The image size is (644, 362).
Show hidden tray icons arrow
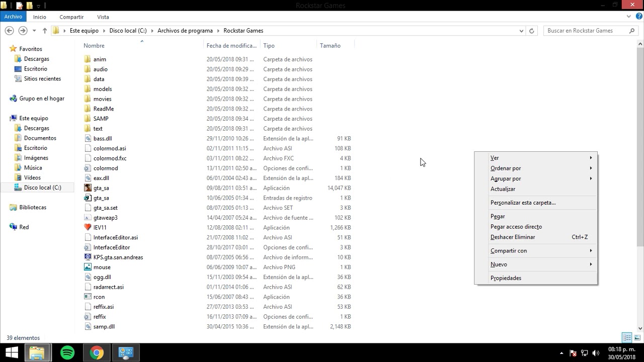pyautogui.click(x=562, y=353)
